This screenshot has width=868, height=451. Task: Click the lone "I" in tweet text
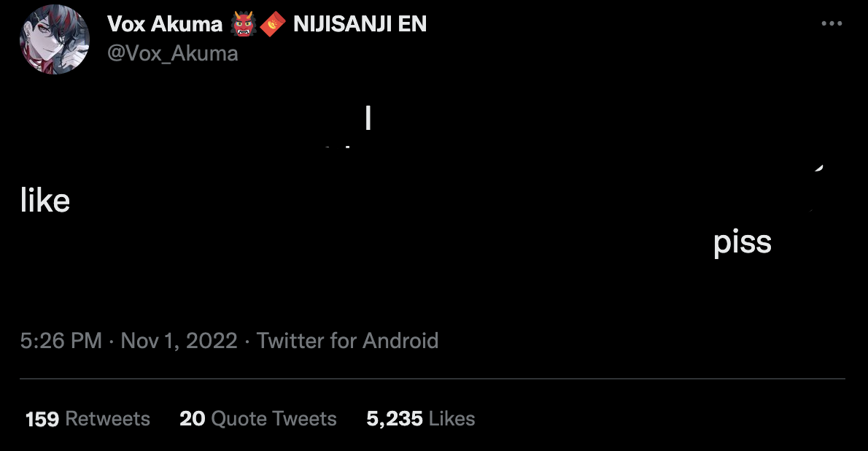[x=368, y=117]
